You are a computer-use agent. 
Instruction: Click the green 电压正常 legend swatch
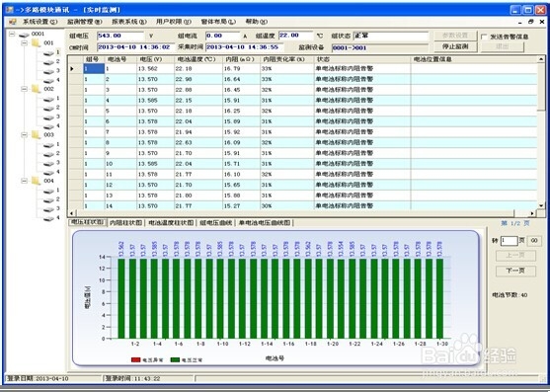click(175, 360)
